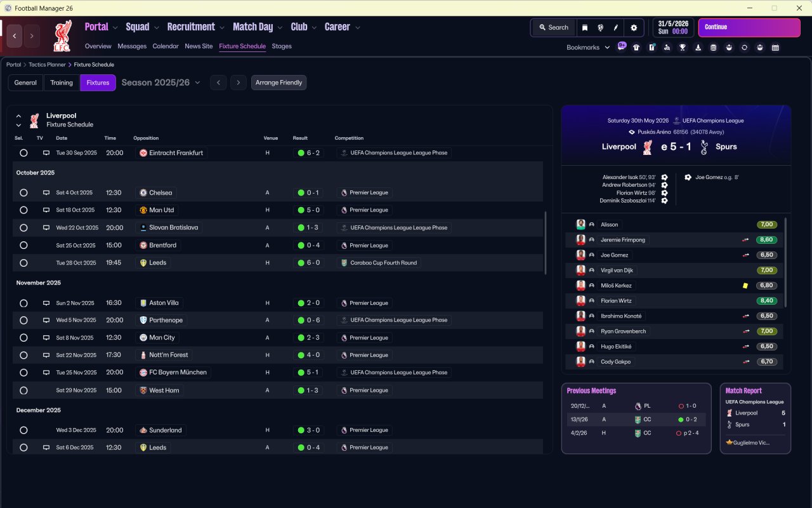Click the Carabao Cup icon on the Leeds row

pos(344,263)
